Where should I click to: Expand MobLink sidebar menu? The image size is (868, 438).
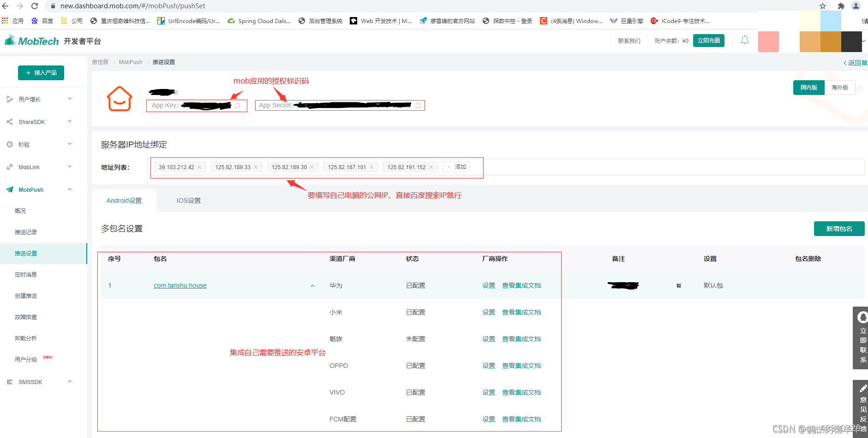pos(43,167)
